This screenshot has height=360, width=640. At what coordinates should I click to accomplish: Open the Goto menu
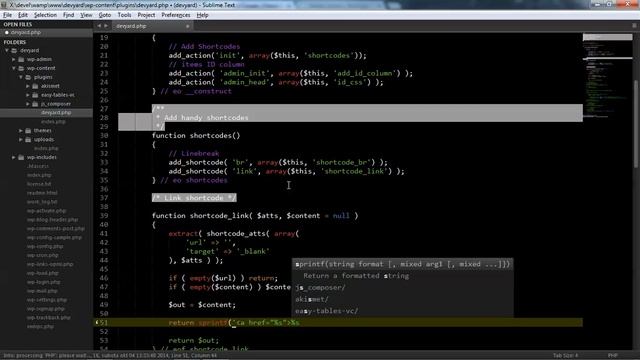pyautogui.click(x=105, y=15)
